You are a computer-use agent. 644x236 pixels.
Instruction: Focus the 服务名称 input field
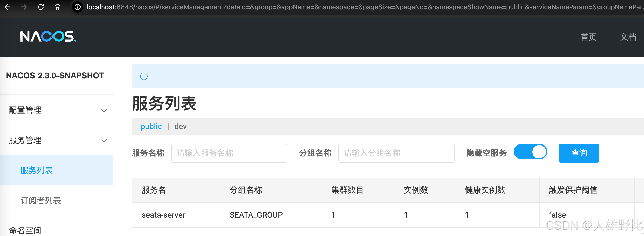click(x=229, y=153)
